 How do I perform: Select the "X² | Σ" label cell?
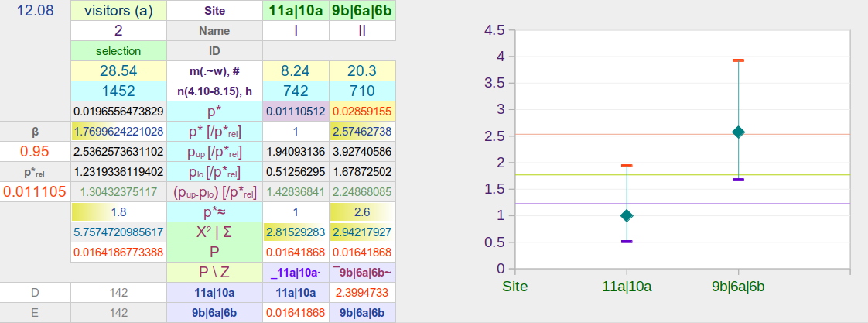[214, 232]
